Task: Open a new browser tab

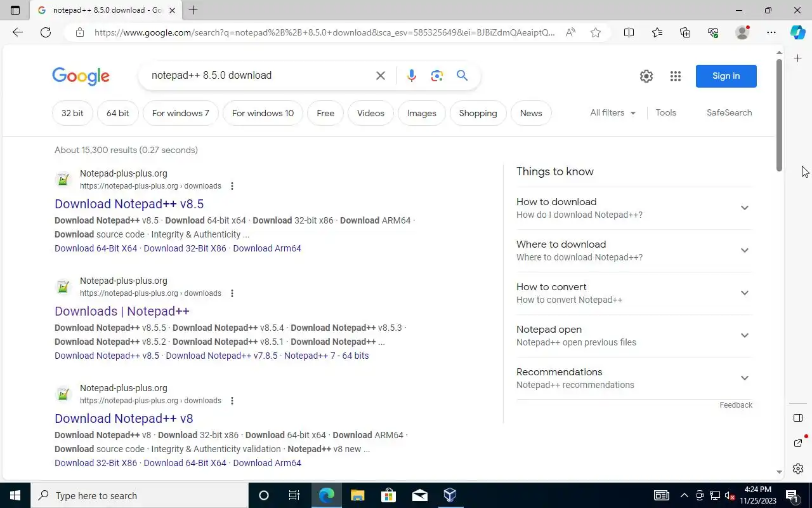Action: coord(193,10)
